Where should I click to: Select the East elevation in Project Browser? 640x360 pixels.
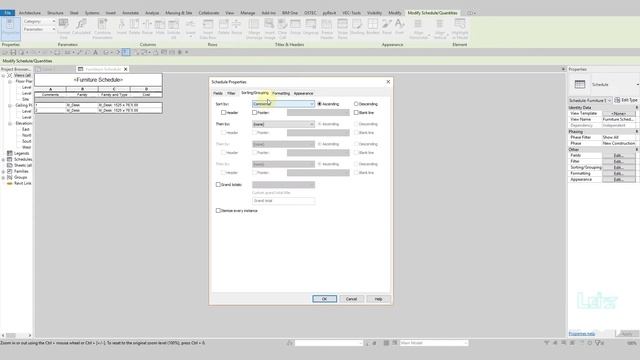[x=26, y=129]
